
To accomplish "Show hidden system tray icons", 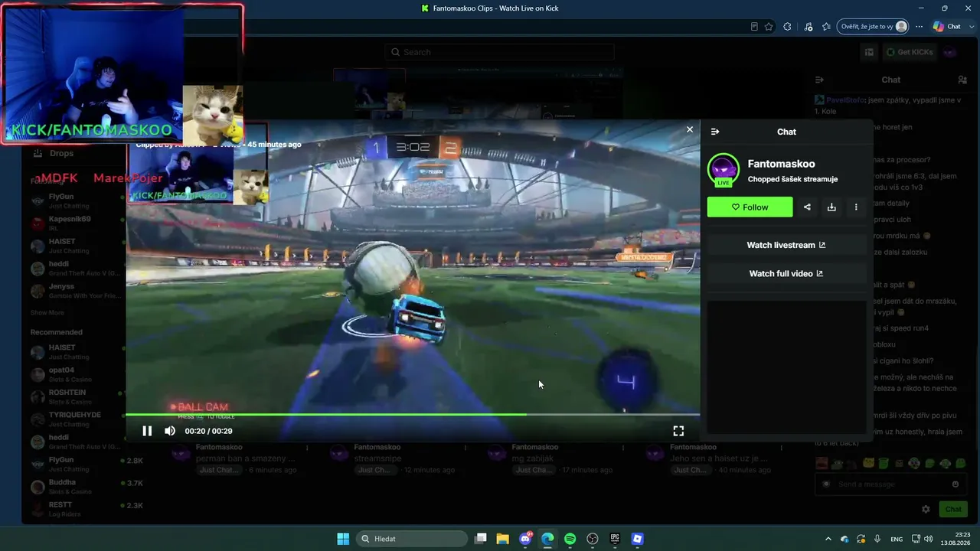I will (828, 539).
